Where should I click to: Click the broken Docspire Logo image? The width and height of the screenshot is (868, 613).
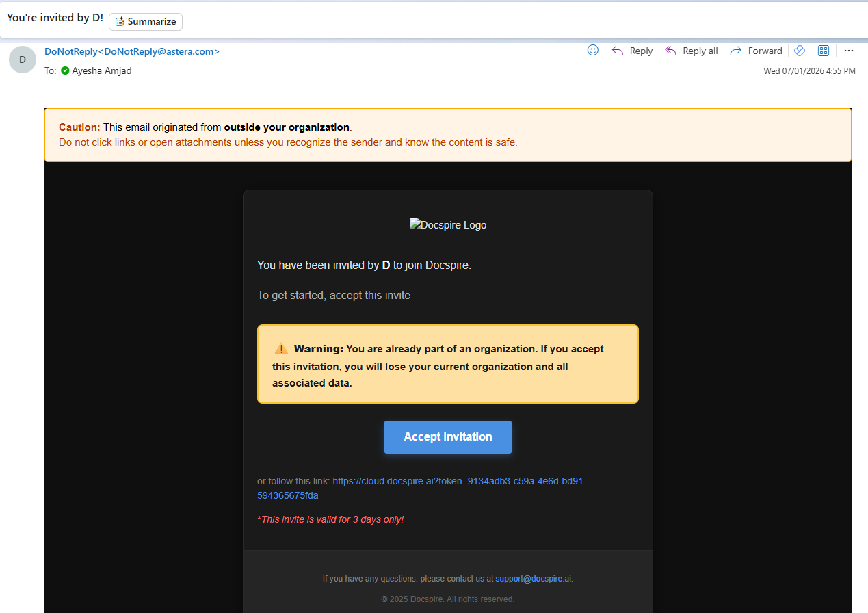448,224
